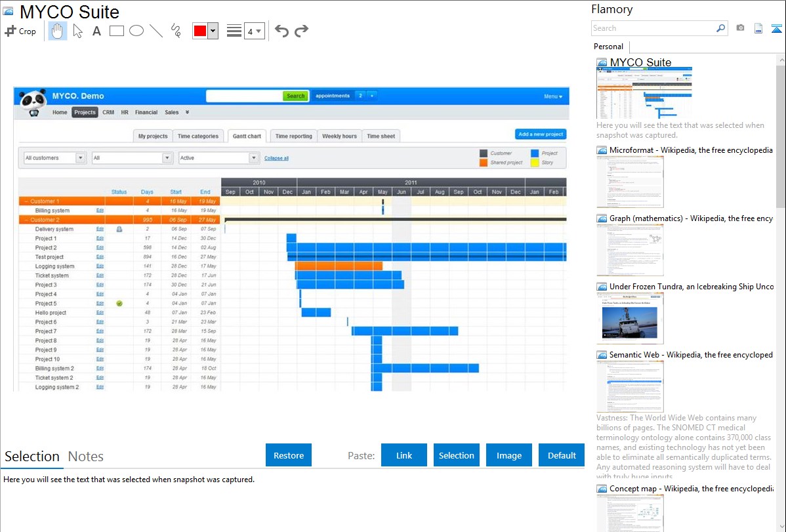Open the line width dropdown showing 4
This screenshot has width=786, height=532.
click(x=254, y=31)
